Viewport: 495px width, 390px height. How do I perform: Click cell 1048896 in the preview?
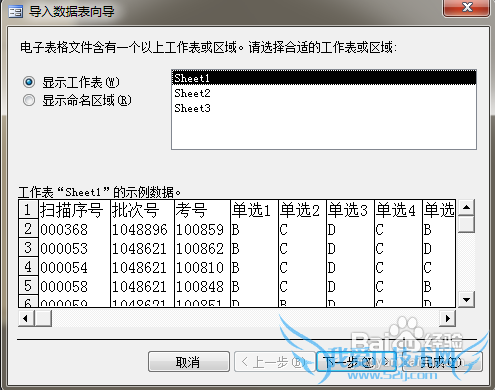(x=142, y=229)
